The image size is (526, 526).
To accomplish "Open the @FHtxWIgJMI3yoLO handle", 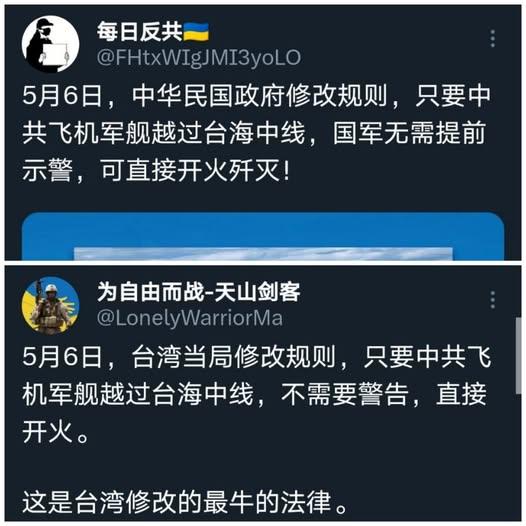I will click(199, 58).
